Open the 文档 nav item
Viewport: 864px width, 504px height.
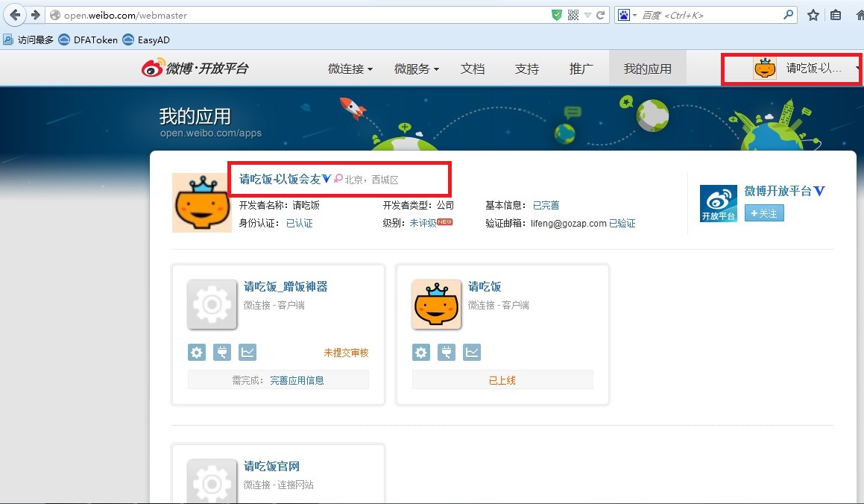point(472,69)
